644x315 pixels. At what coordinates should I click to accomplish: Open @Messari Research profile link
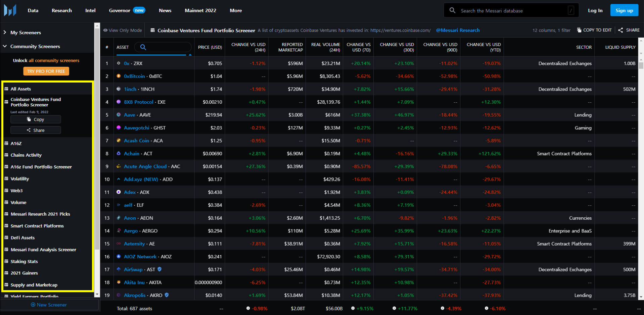[458, 30]
